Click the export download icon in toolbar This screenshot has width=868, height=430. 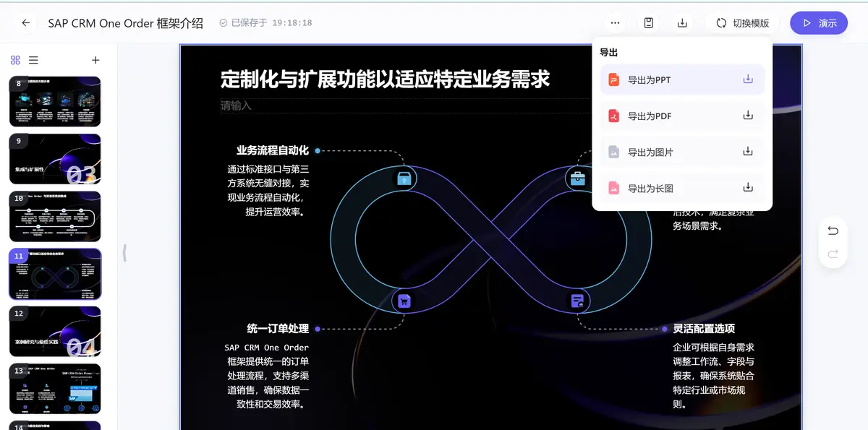pyautogui.click(x=682, y=23)
